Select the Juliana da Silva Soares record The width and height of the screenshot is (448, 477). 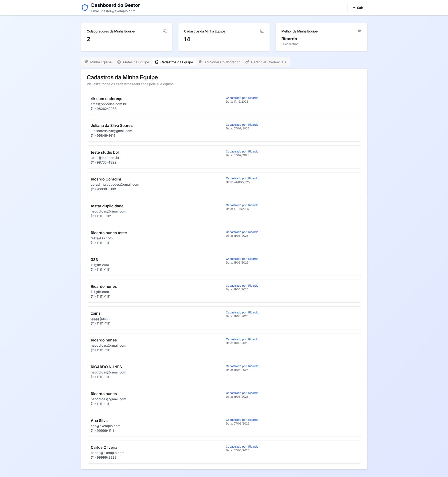pyautogui.click(x=224, y=130)
